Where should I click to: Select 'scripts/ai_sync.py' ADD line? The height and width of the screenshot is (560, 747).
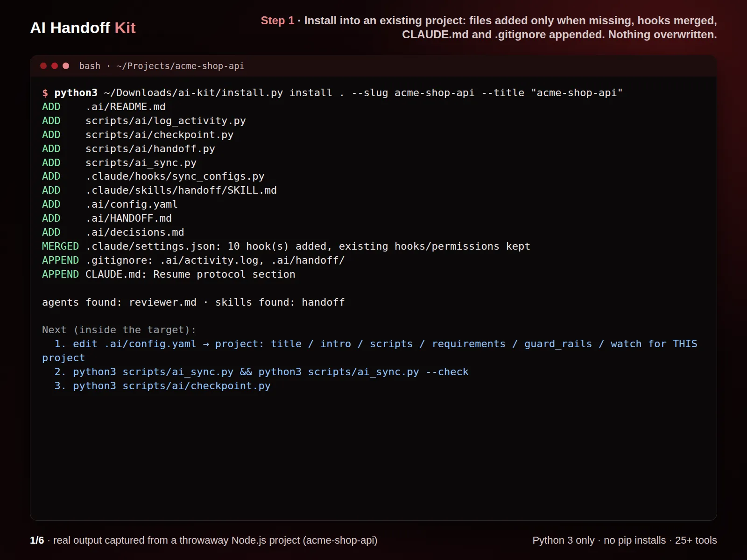click(119, 163)
